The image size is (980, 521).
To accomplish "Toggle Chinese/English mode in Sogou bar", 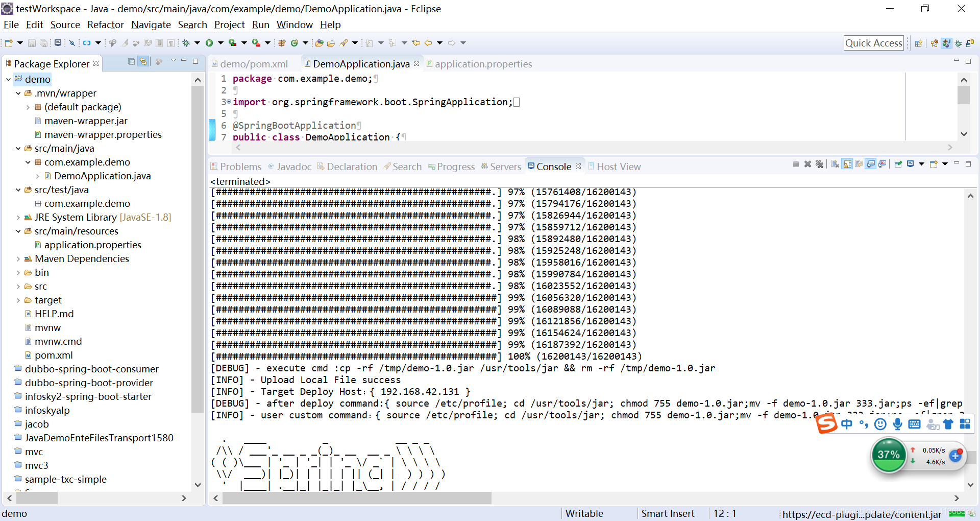I will (846, 424).
